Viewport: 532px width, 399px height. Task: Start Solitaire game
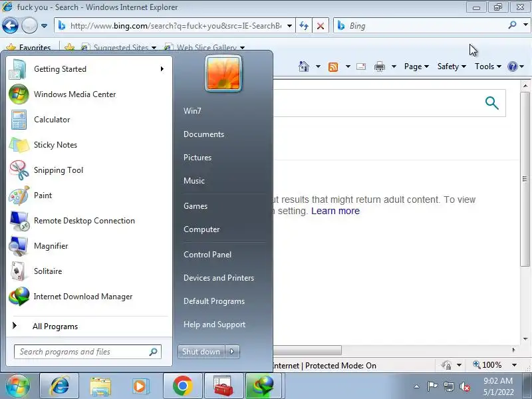pyautogui.click(x=89, y=271)
